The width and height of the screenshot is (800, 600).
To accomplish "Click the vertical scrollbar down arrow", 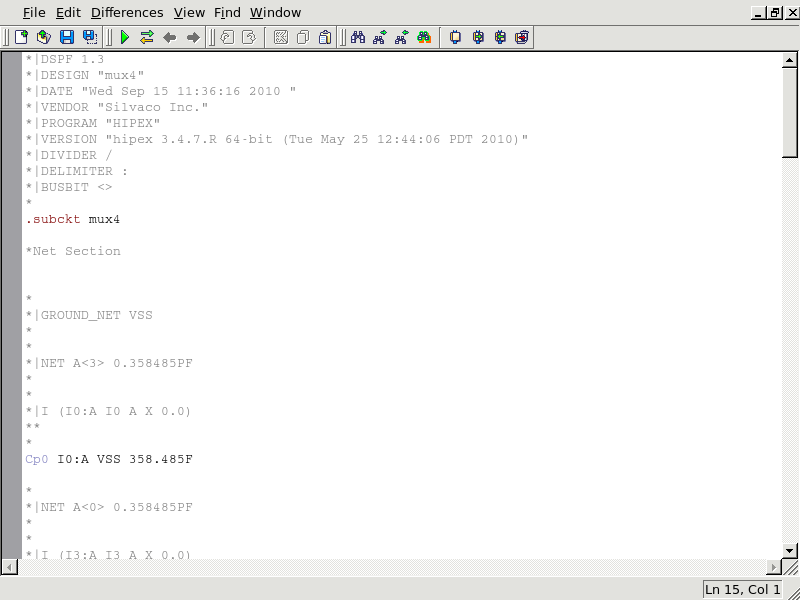I will pyautogui.click(x=790, y=550).
